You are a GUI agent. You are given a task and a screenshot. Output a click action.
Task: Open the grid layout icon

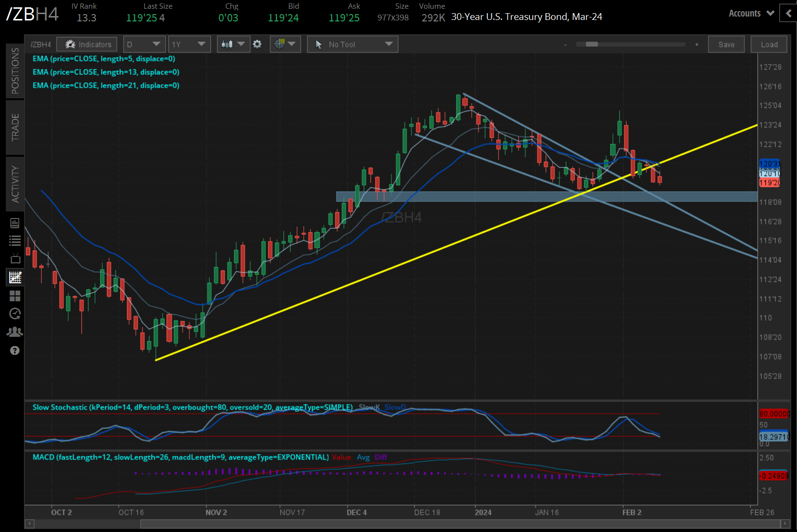tap(15, 295)
